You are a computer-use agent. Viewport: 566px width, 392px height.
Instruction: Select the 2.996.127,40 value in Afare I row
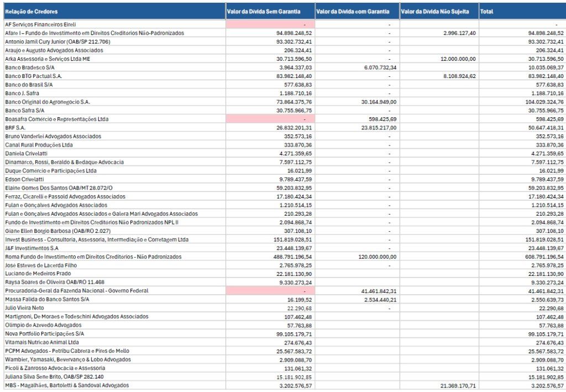pyautogui.click(x=459, y=33)
